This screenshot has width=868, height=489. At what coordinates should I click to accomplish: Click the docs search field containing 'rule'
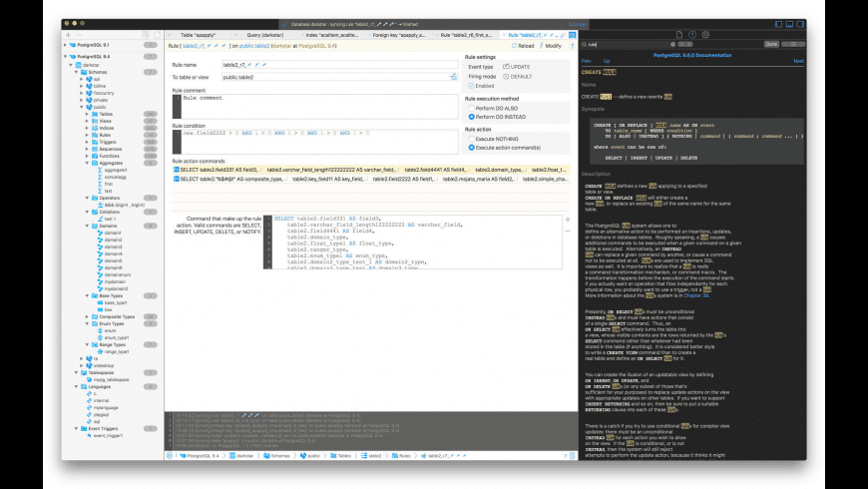tap(629, 44)
